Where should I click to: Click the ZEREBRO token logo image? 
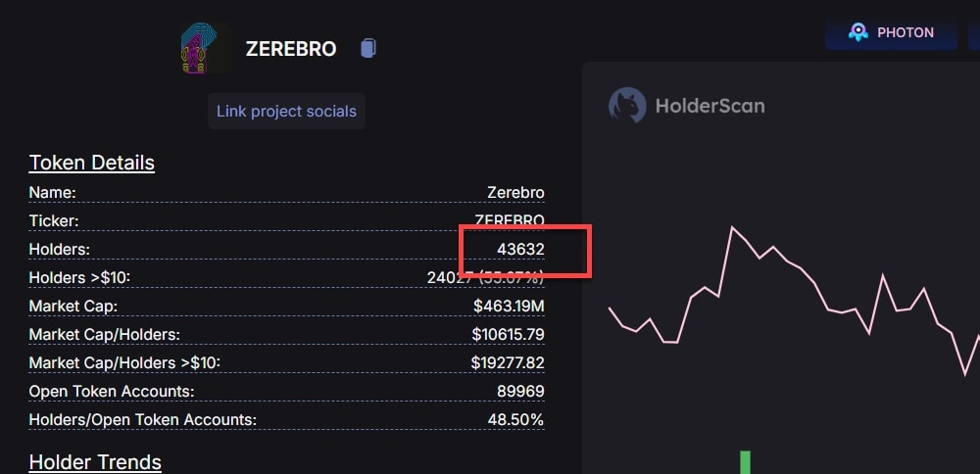click(x=206, y=49)
